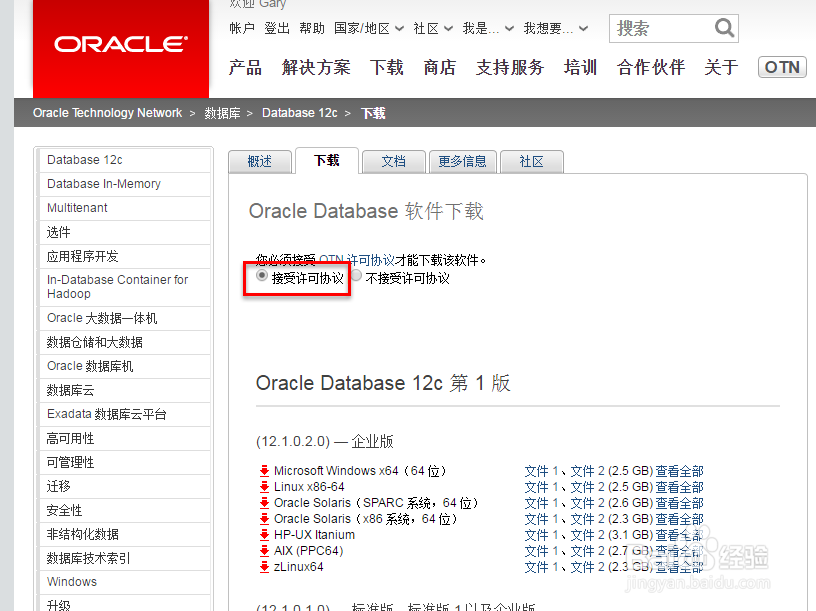Switch to the 下载 tab

pyautogui.click(x=327, y=160)
